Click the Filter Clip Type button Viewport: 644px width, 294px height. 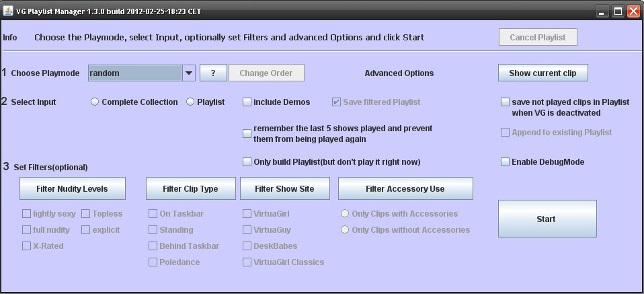pyautogui.click(x=190, y=189)
